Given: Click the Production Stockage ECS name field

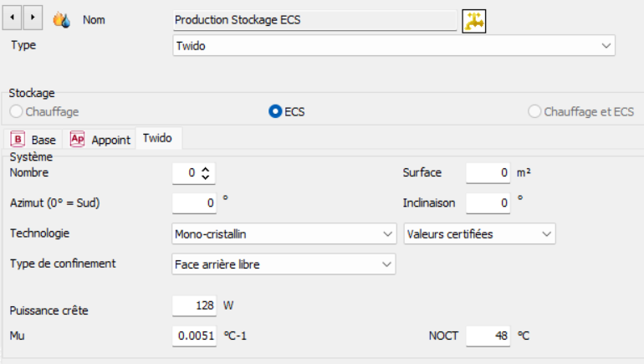Looking at the screenshot, I should (314, 20).
